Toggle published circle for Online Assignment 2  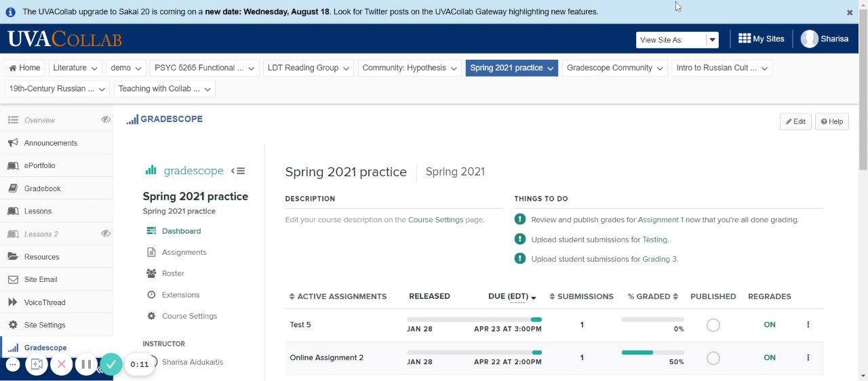coord(713,358)
